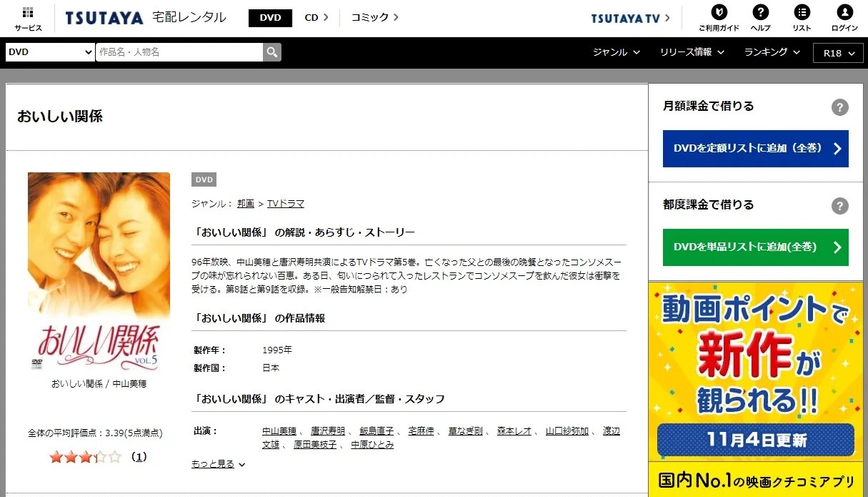Click the おいしい関係 DVD cover image
This screenshot has height=497, width=868.
tap(99, 272)
